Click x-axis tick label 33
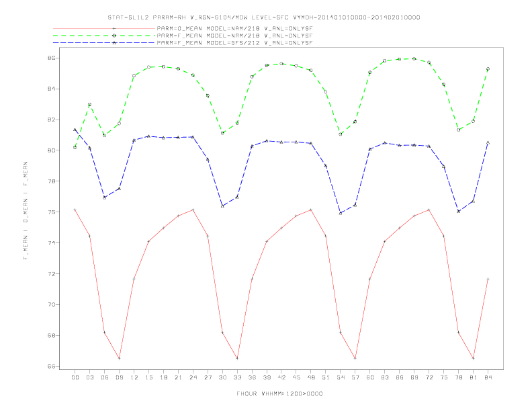 pyautogui.click(x=237, y=377)
